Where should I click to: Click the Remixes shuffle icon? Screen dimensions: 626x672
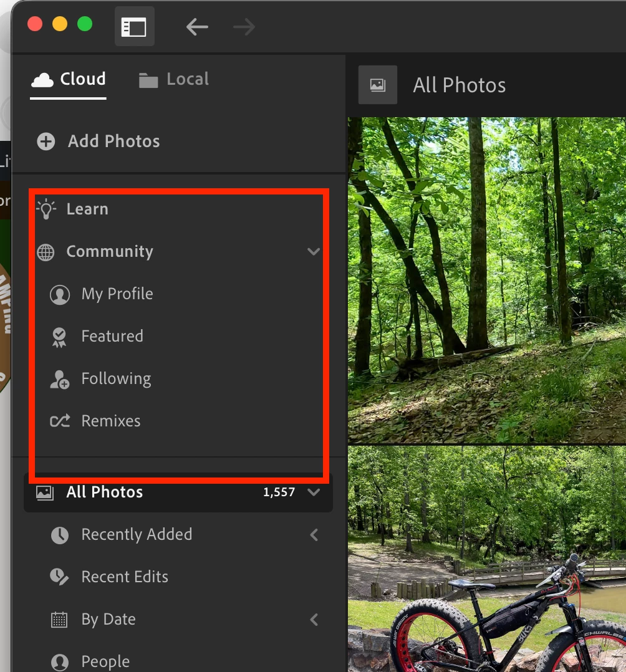click(x=60, y=421)
